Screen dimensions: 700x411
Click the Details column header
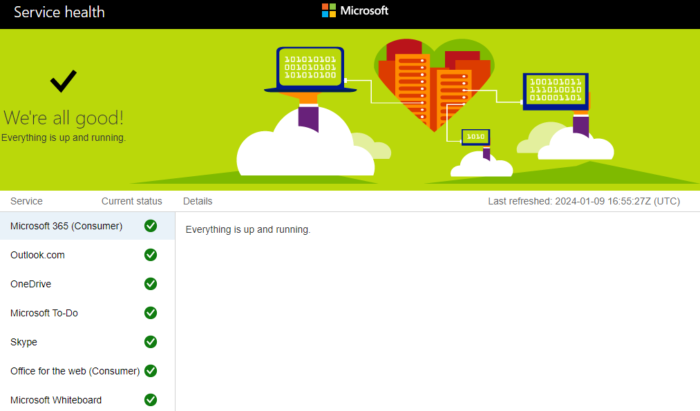click(x=198, y=201)
